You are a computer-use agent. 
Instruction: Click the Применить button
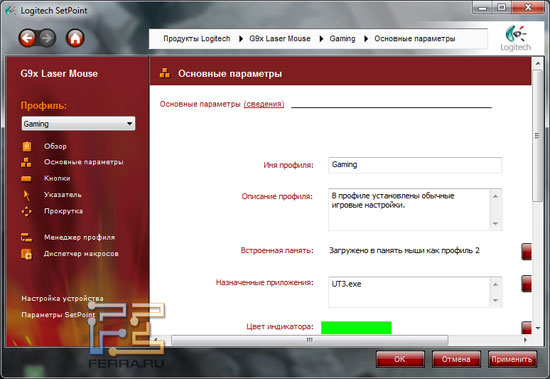(x=512, y=359)
